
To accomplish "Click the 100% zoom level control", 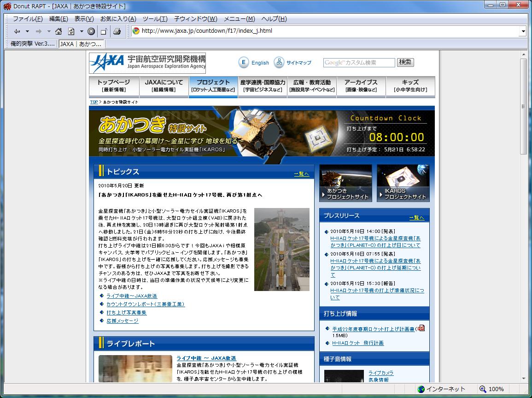I will (491, 389).
